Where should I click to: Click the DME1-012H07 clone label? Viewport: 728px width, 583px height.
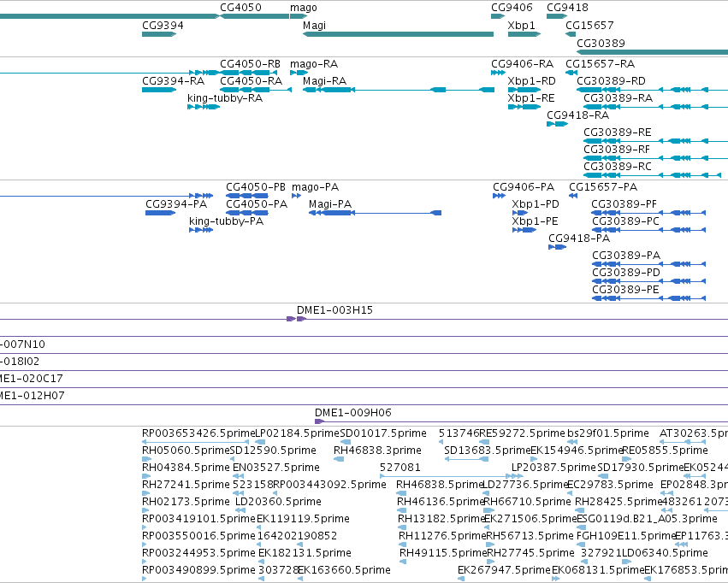click(32, 396)
